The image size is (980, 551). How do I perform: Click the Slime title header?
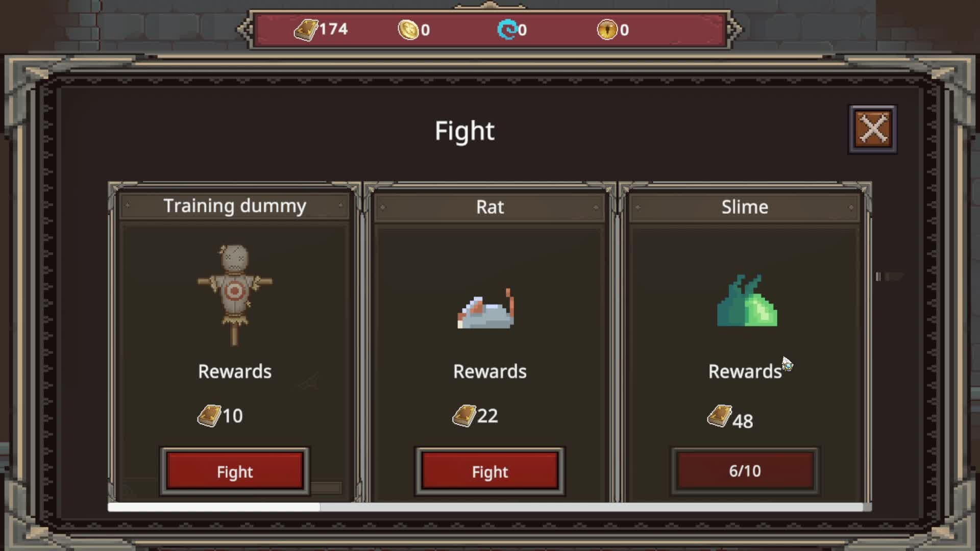point(745,207)
